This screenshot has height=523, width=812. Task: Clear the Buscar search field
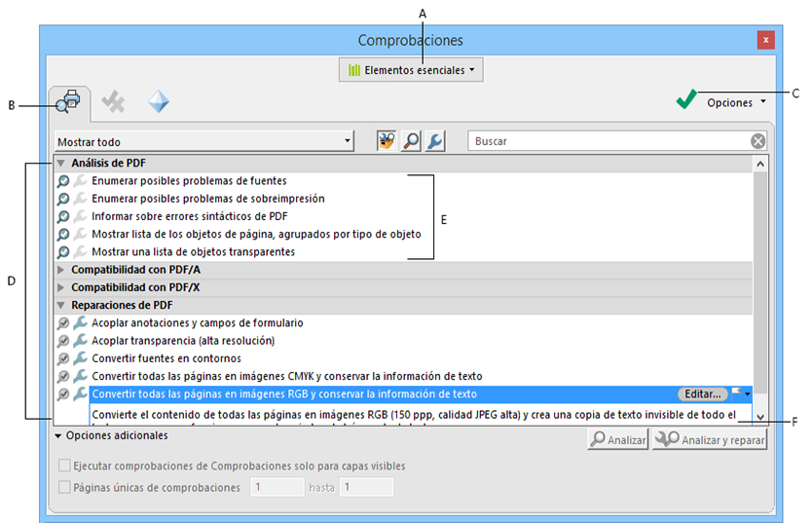click(758, 141)
